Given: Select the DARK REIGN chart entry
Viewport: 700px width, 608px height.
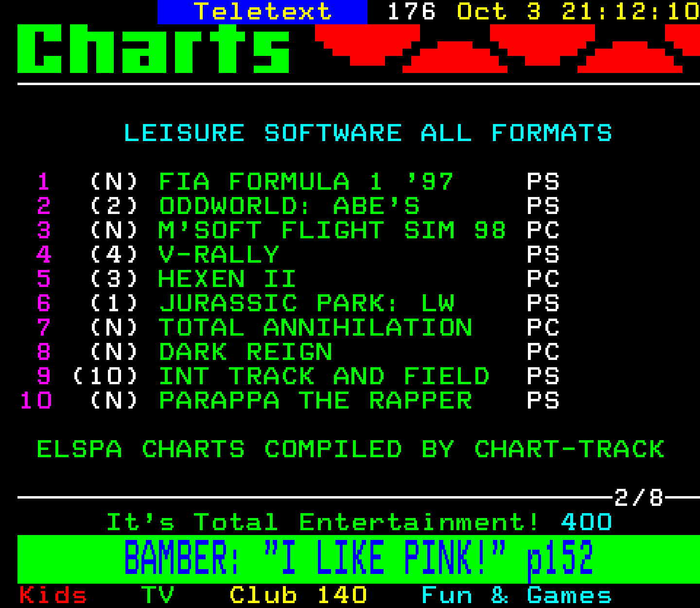Looking at the screenshot, I should coord(245,352).
